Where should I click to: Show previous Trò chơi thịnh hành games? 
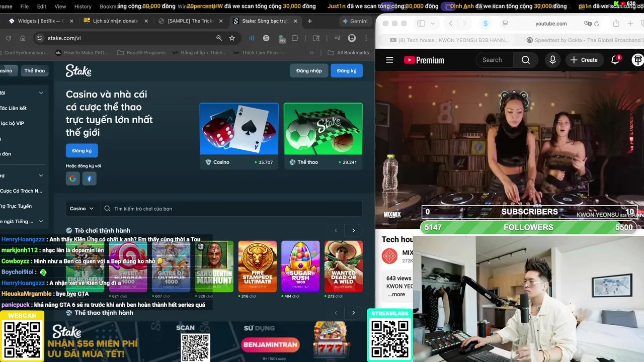pos(336,231)
